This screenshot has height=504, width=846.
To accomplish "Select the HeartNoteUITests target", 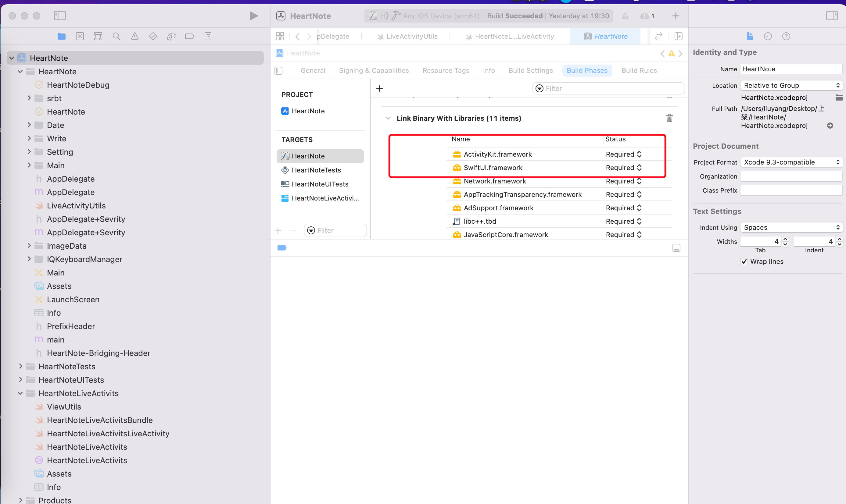I will coord(320,184).
